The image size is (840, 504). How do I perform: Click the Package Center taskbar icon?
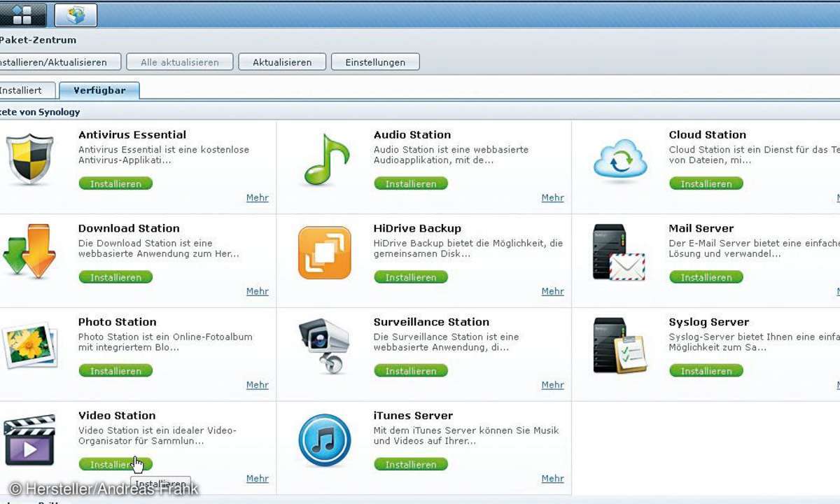pos(76,15)
